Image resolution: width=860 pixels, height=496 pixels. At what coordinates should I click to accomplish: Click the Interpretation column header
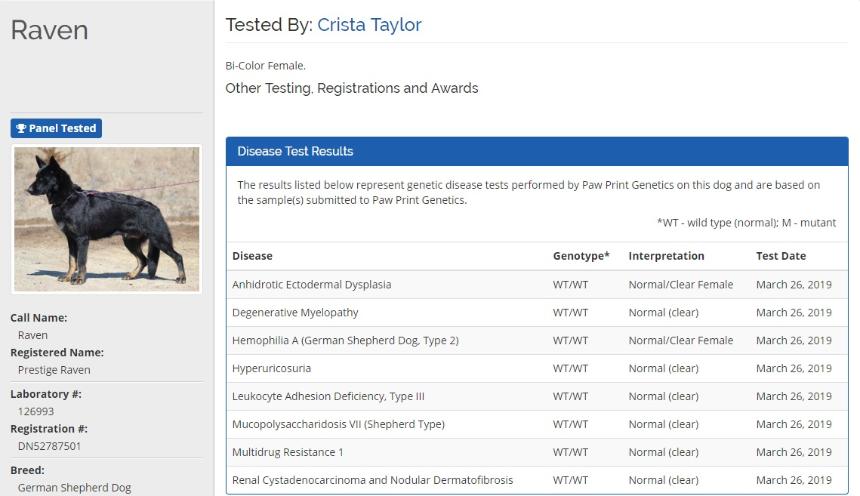[x=666, y=256]
